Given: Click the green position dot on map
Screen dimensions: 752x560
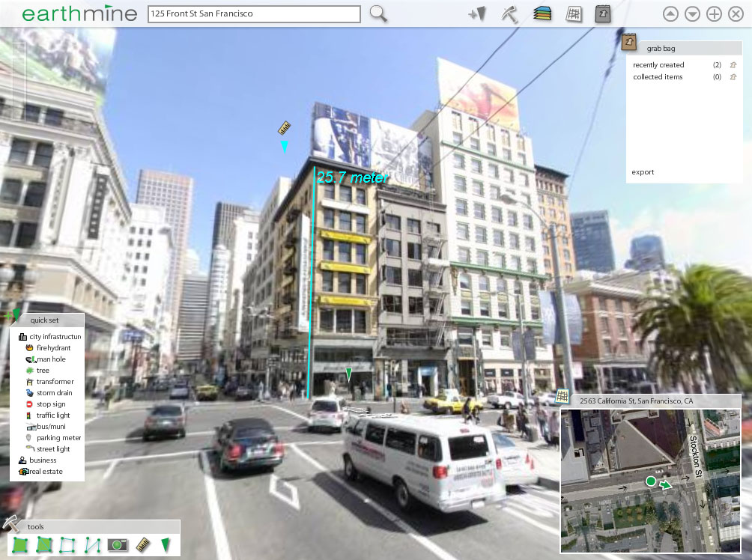Looking at the screenshot, I should (x=651, y=481).
